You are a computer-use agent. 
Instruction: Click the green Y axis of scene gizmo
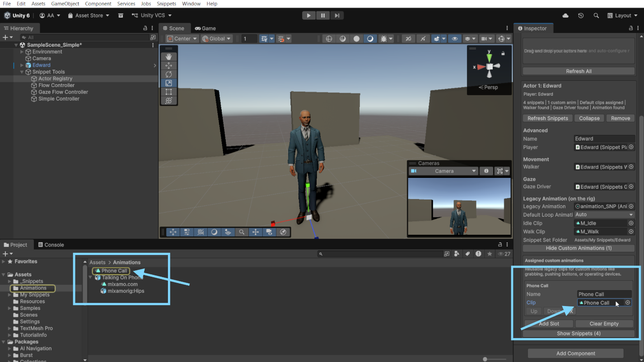click(x=490, y=57)
